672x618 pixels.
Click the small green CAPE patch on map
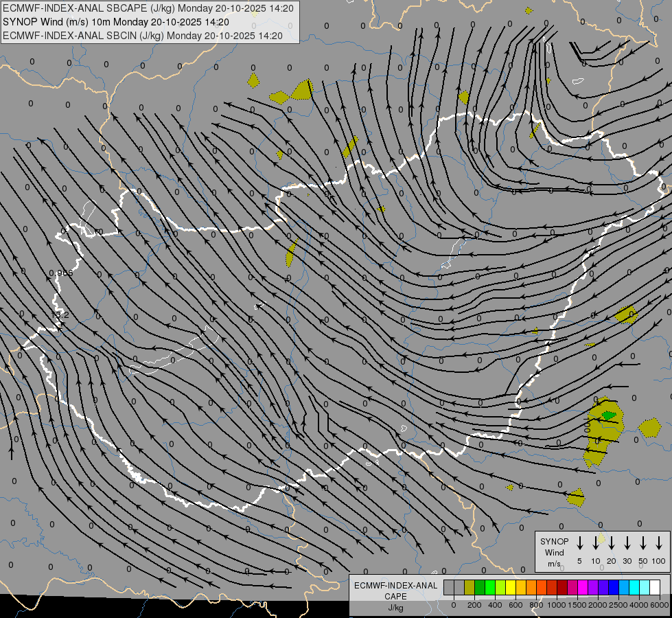coord(609,415)
